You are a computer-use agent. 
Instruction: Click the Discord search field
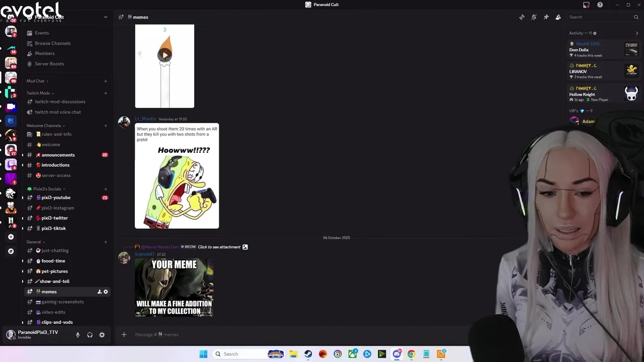pos(603,17)
